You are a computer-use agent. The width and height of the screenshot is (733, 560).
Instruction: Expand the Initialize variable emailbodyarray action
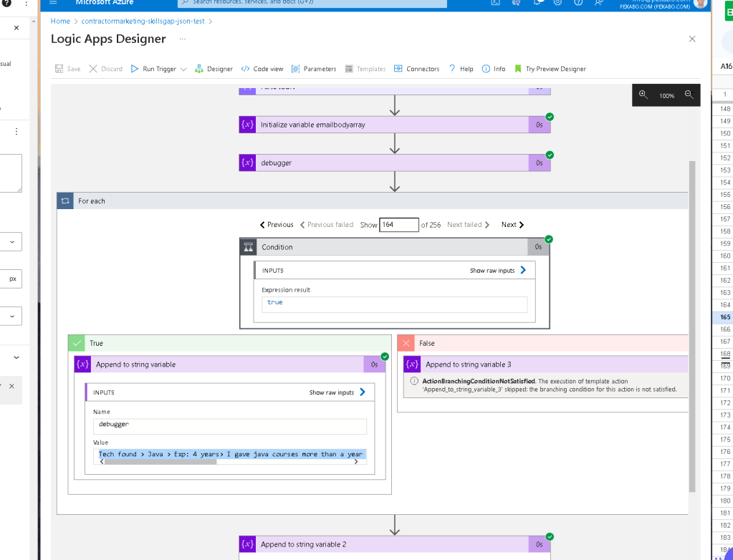pos(395,125)
